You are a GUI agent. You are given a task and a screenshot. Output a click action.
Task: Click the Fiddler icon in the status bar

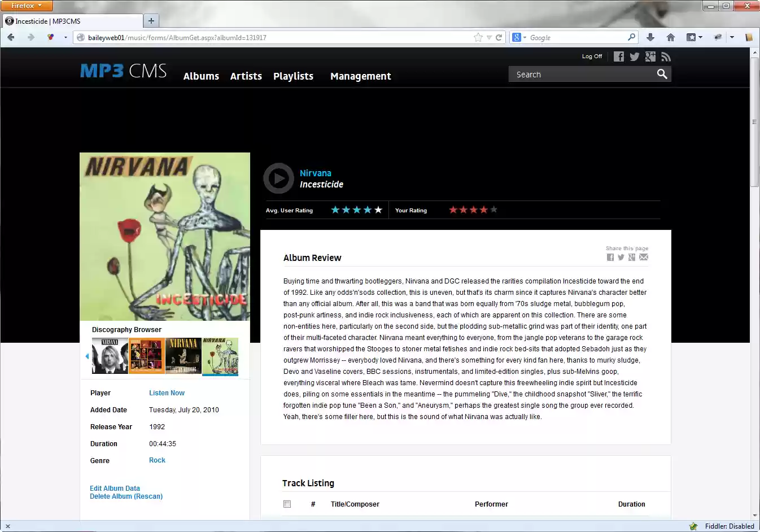coord(692,526)
